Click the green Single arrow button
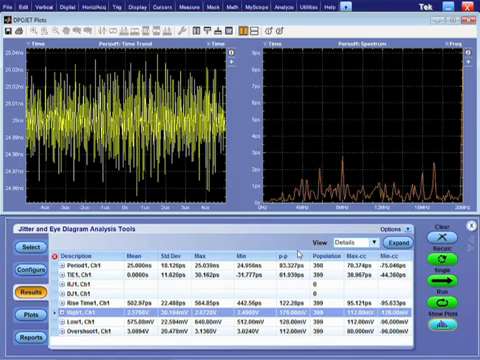 coord(442,281)
